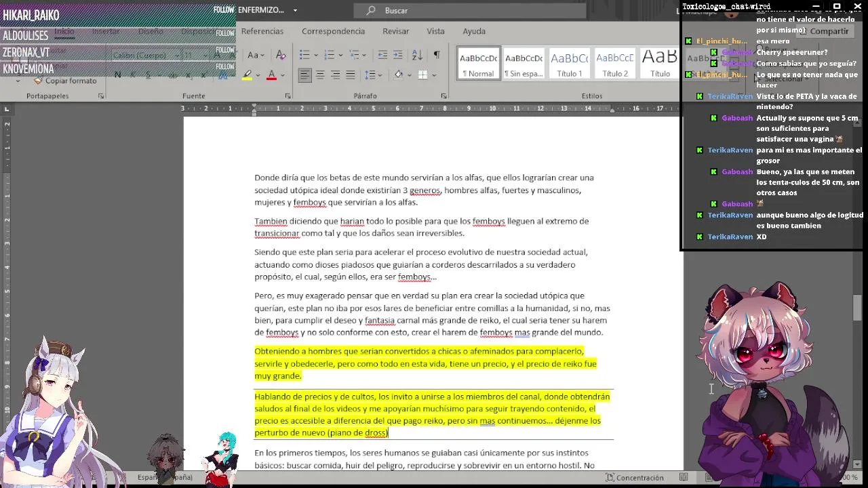Apply numbered list formatting
The height and width of the screenshot is (488, 868).
[329, 55]
